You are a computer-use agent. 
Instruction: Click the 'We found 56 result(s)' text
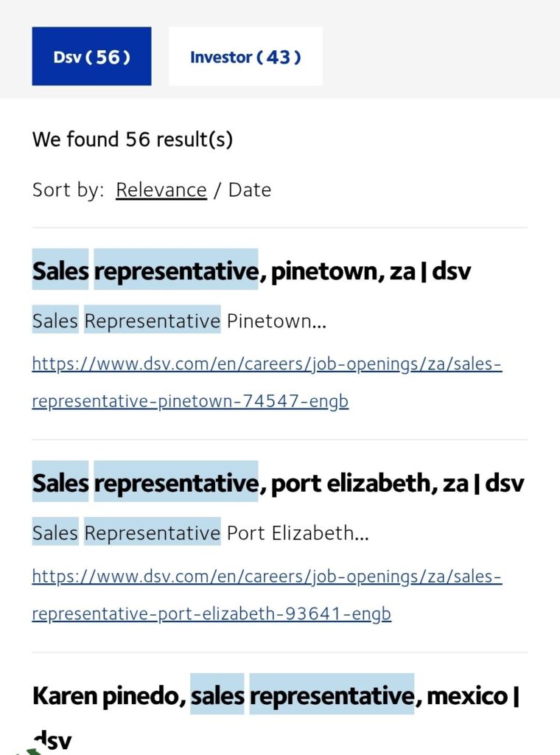pos(133,139)
